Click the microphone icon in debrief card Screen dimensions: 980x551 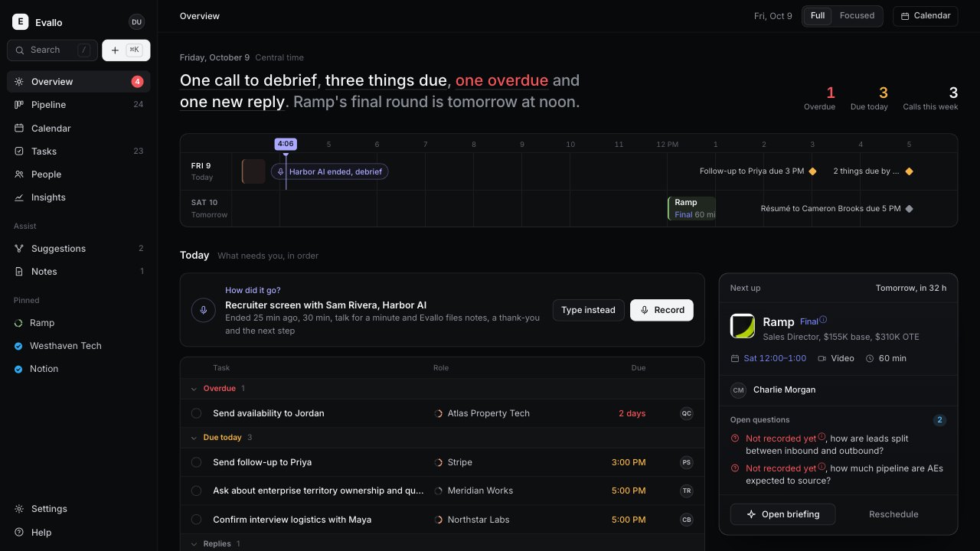204,310
